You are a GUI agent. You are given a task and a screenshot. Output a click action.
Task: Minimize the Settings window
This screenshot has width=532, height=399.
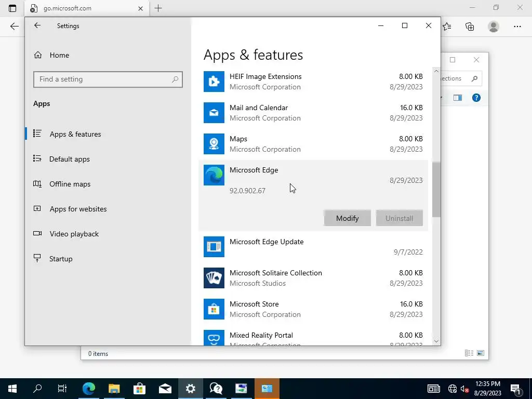point(381,25)
